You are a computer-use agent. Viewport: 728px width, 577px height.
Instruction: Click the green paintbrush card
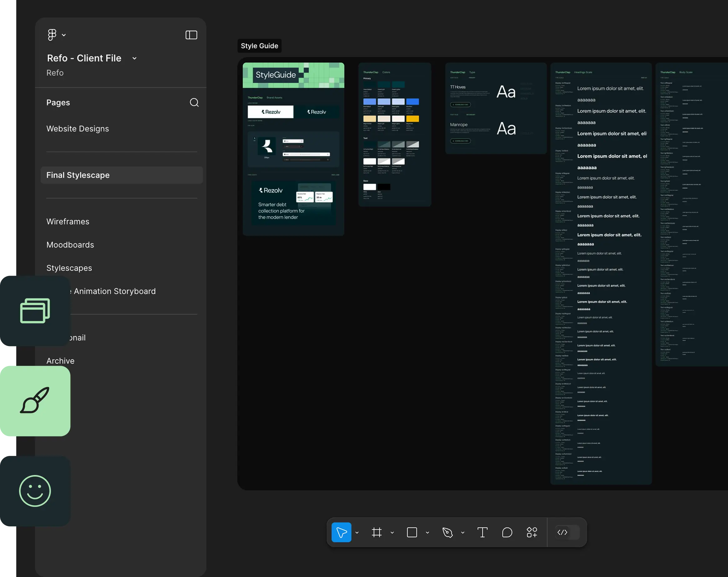[35, 401]
